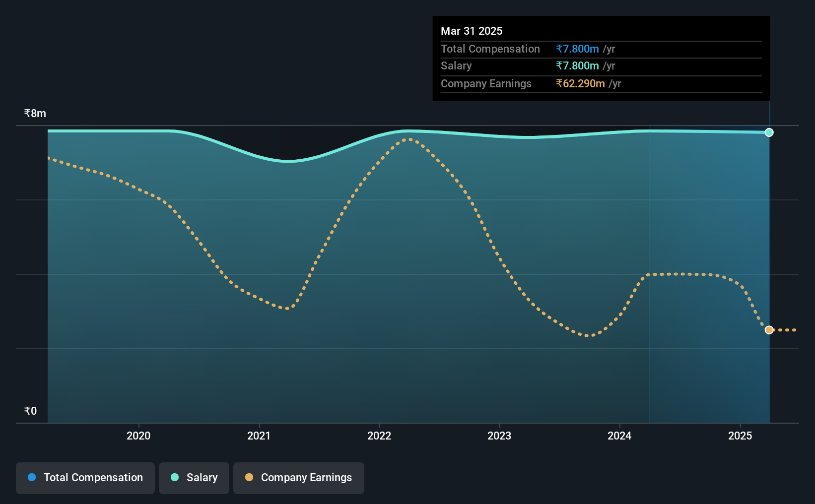Click the ₹0 y-axis label

(30, 411)
